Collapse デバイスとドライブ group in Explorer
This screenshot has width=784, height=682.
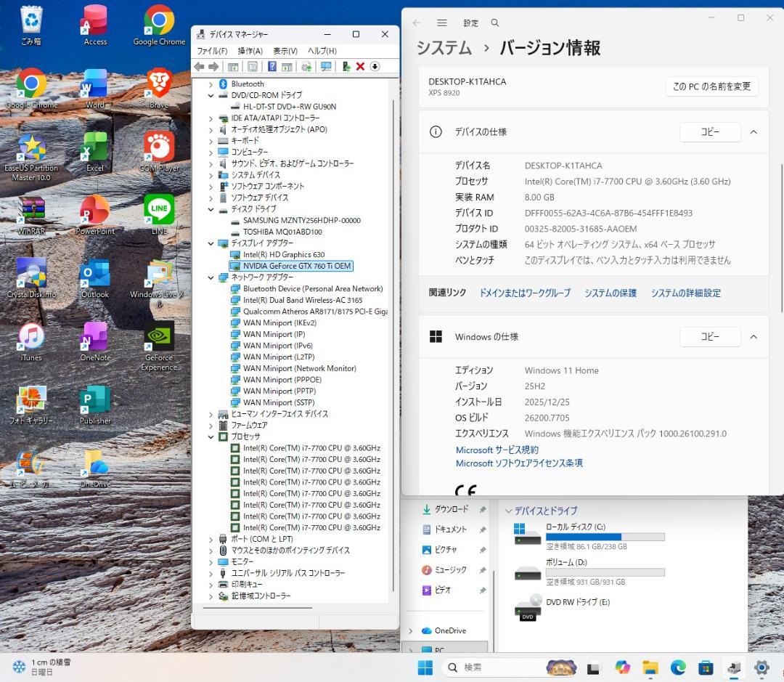508,511
